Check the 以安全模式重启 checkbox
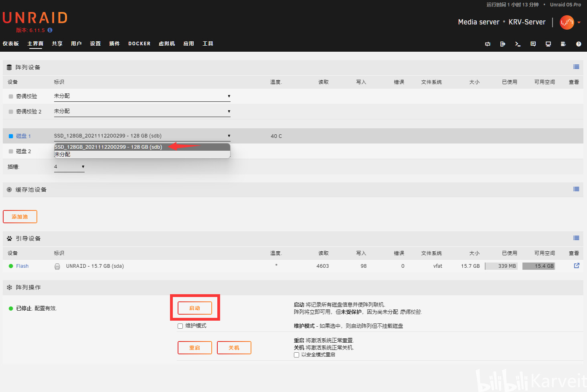The image size is (587, 392). click(296, 355)
